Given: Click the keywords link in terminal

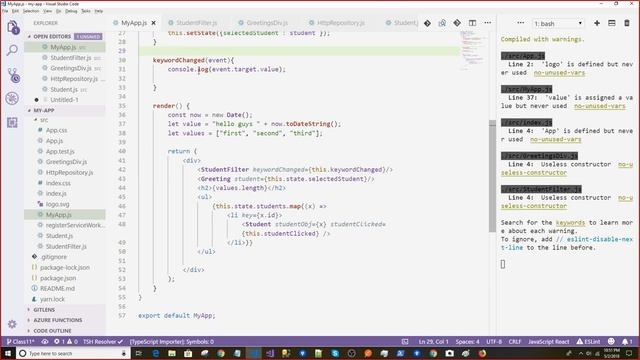Looking at the screenshot, I should pos(570,222).
